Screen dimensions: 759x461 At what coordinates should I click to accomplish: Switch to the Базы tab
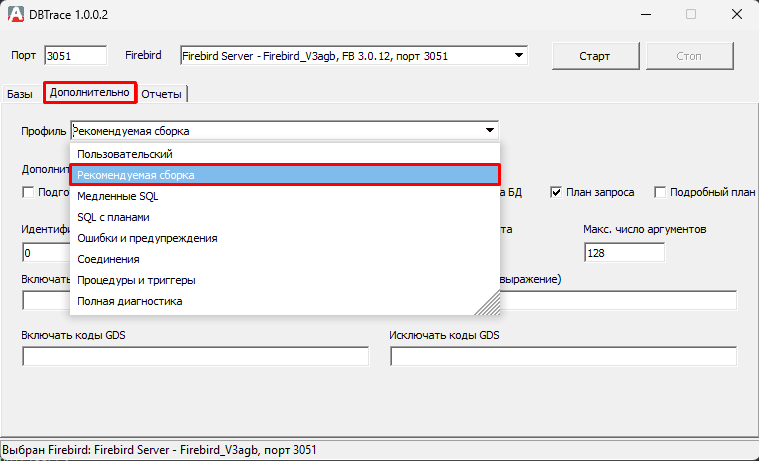(20, 94)
